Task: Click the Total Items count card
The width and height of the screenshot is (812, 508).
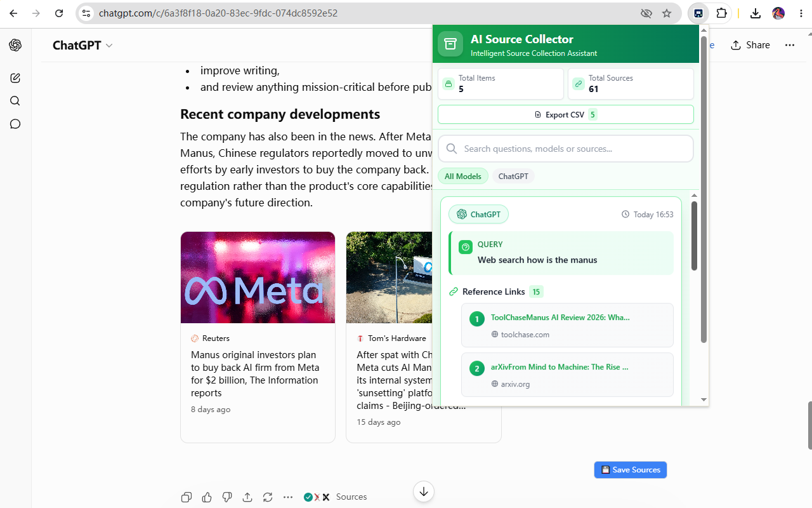Action: [x=501, y=84]
